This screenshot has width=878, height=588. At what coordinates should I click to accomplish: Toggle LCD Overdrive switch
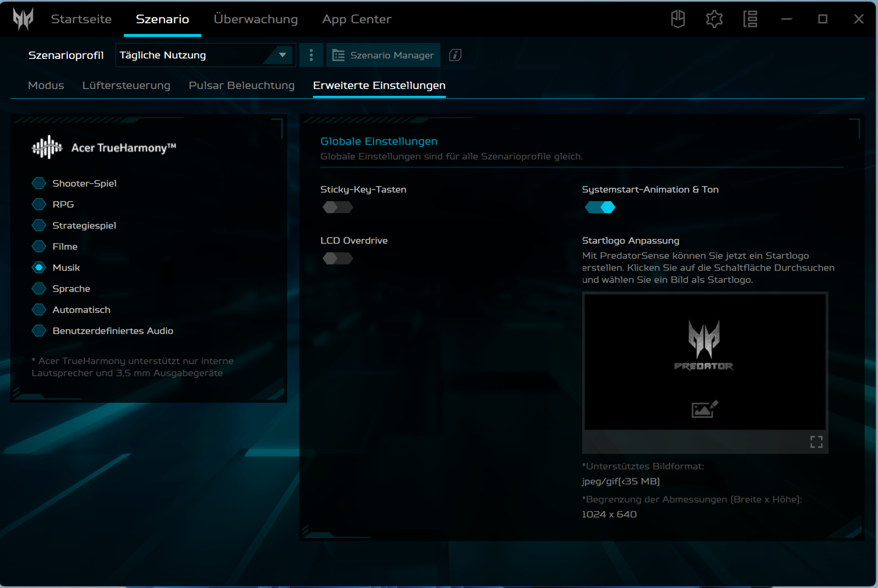pyautogui.click(x=338, y=258)
